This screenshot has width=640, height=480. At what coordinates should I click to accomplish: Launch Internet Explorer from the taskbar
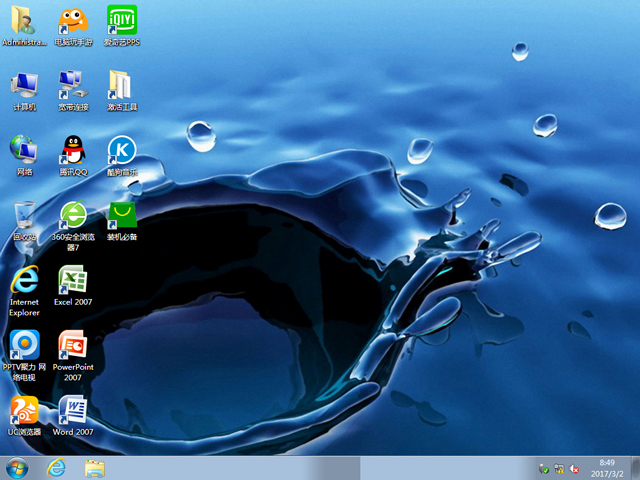point(56,467)
